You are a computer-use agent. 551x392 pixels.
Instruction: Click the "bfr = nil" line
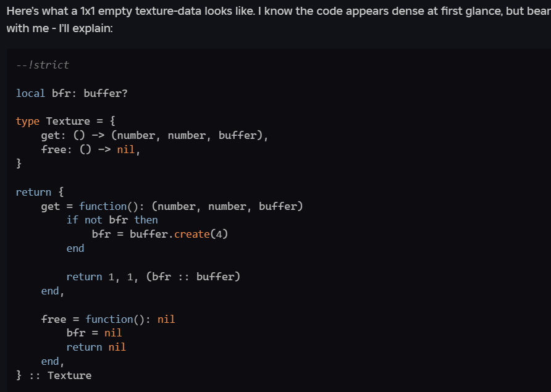point(94,333)
